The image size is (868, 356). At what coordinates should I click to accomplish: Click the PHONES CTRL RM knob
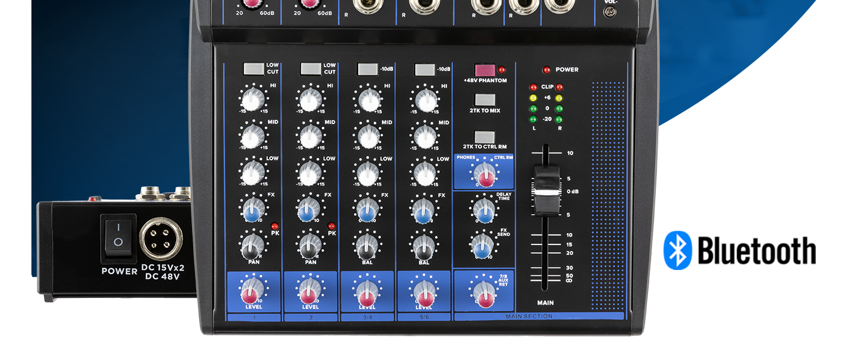tap(485, 173)
